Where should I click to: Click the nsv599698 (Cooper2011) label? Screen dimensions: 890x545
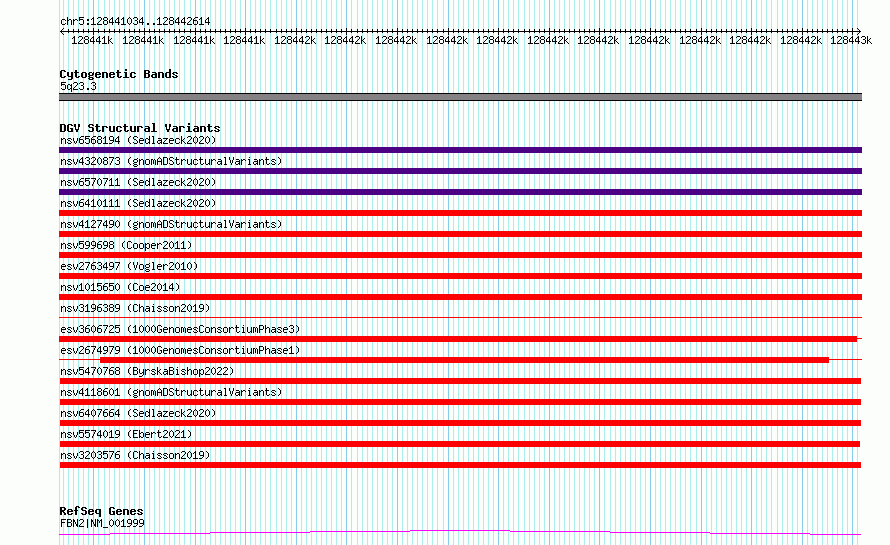tap(126, 245)
